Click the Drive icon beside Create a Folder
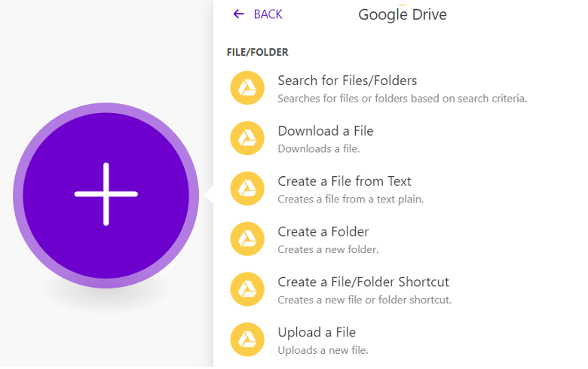Screen dimensions: 588x369 247,239
